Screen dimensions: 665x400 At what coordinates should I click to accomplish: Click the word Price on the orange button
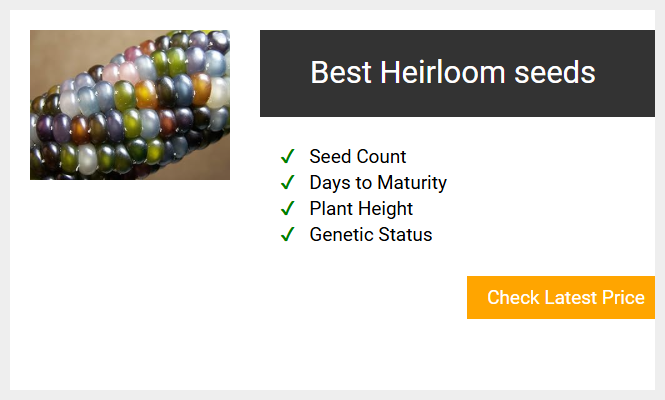pos(623,297)
